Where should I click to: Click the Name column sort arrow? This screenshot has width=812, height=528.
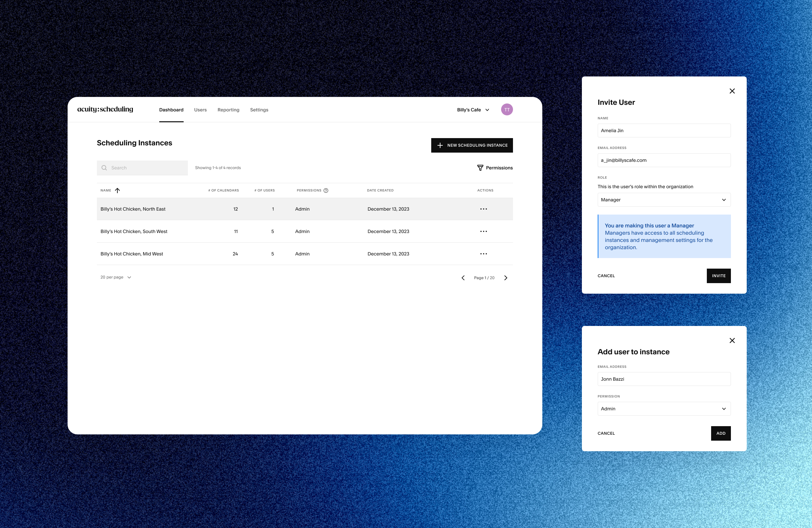[x=118, y=190]
